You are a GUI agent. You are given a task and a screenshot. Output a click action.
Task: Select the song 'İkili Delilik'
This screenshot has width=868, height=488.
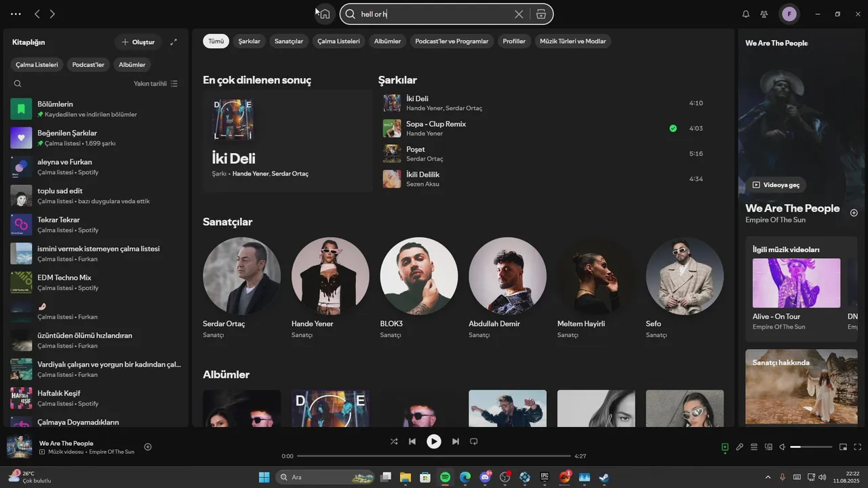[x=545, y=179]
